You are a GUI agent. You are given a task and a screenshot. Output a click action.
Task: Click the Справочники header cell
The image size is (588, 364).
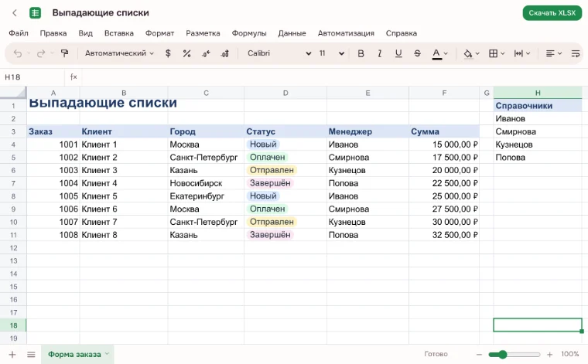click(x=538, y=106)
